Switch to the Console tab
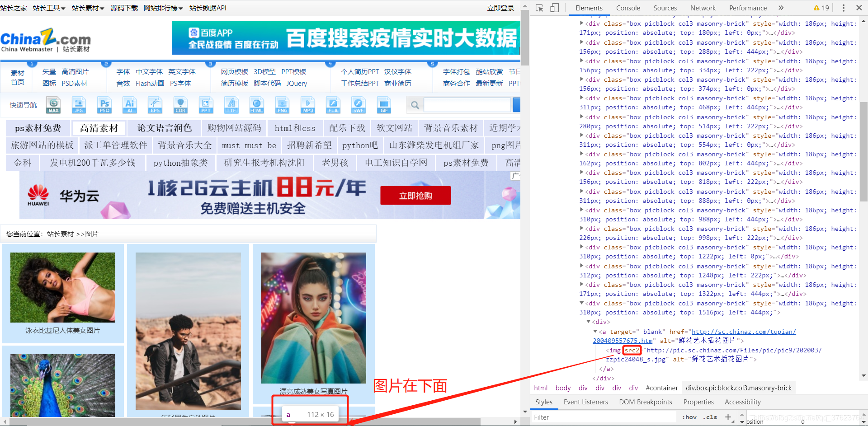This screenshot has width=868, height=426. [628, 8]
